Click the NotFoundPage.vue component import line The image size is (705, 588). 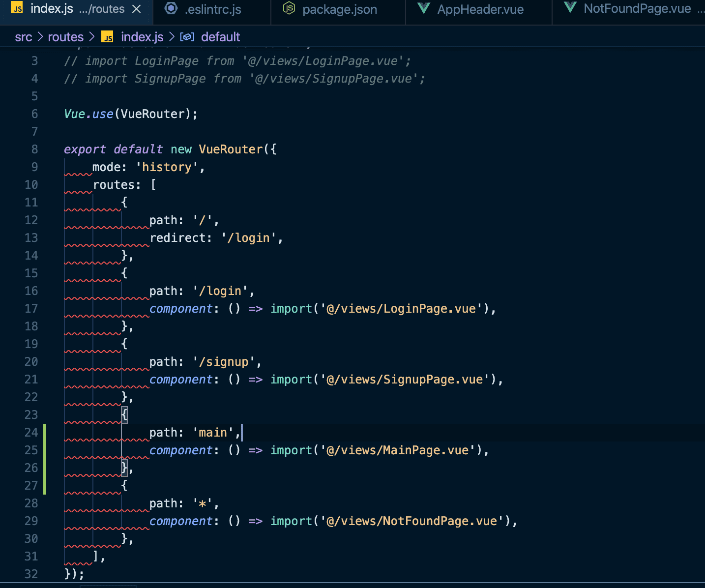coord(334,521)
